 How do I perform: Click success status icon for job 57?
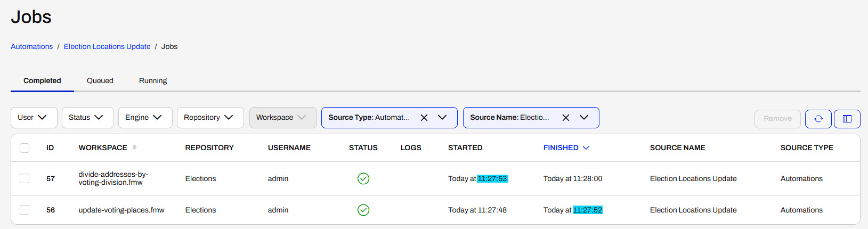363,178
